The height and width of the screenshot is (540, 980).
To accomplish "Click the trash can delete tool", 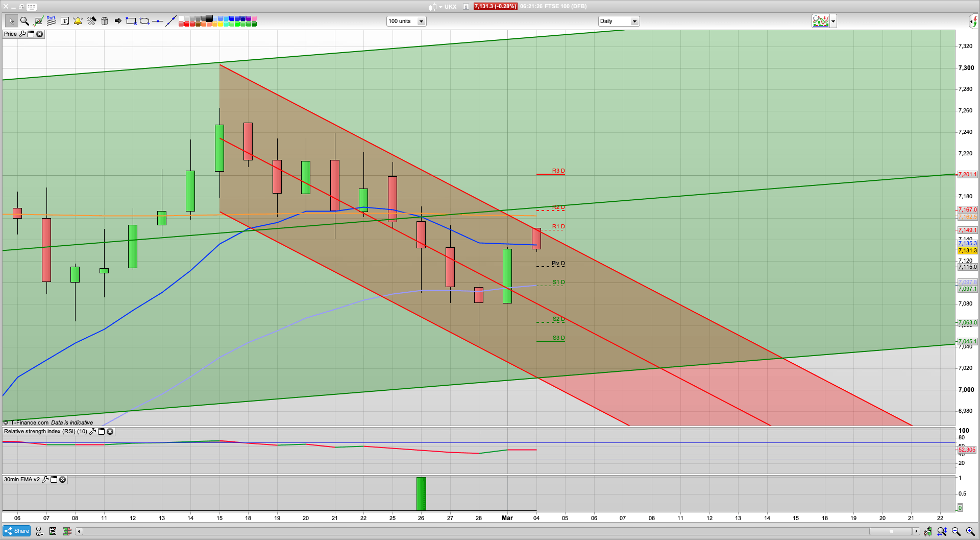I will [x=105, y=21].
